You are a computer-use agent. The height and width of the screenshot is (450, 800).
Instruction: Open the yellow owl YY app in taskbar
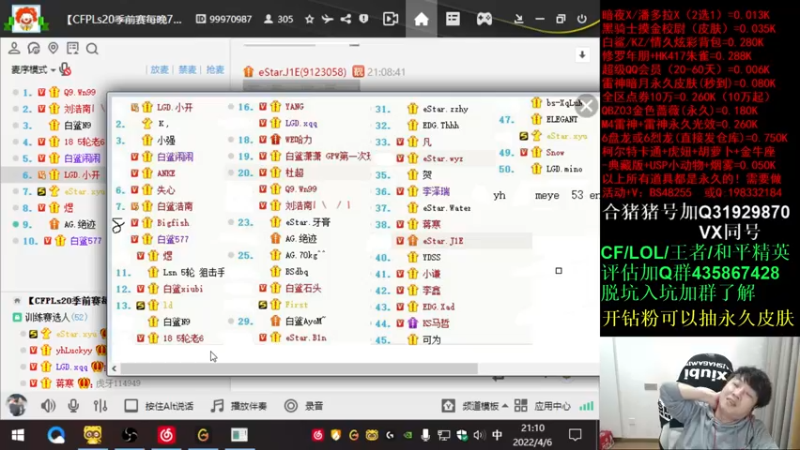pos(92,435)
